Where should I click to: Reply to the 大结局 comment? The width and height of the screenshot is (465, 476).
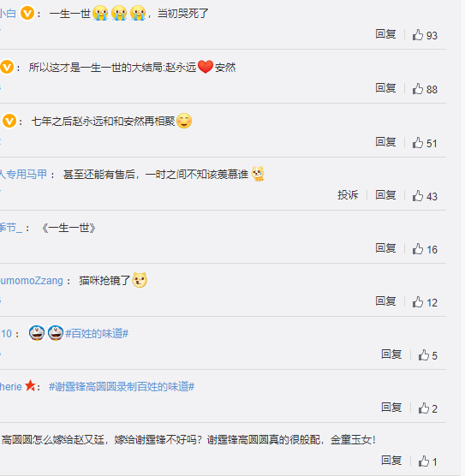pos(385,88)
